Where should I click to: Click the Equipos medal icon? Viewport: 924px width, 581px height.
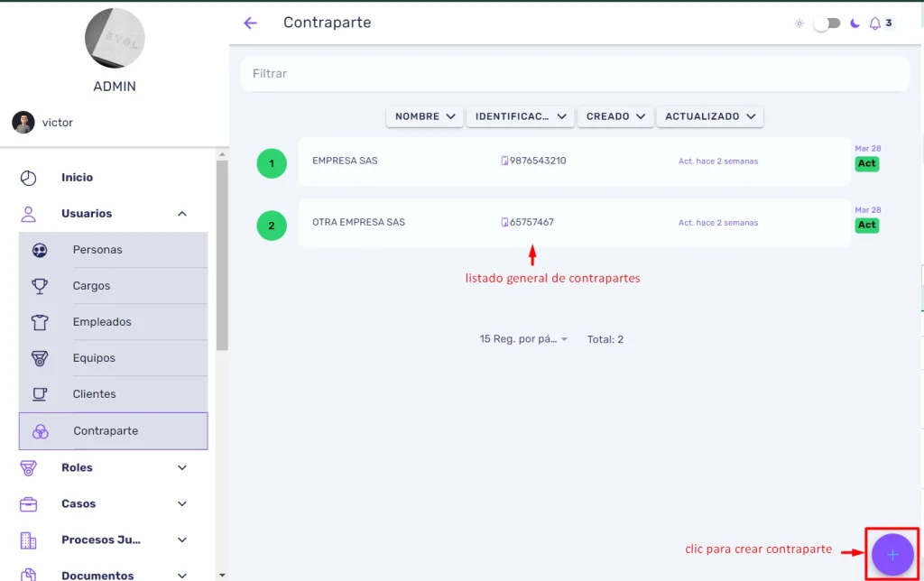pyautogui.click(x=40, y=358)
